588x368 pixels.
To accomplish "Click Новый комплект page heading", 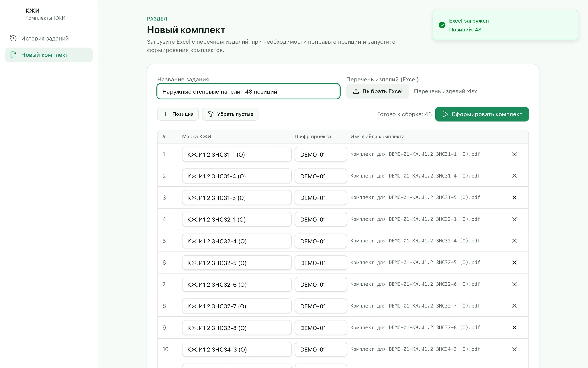I will click(186, 30).
